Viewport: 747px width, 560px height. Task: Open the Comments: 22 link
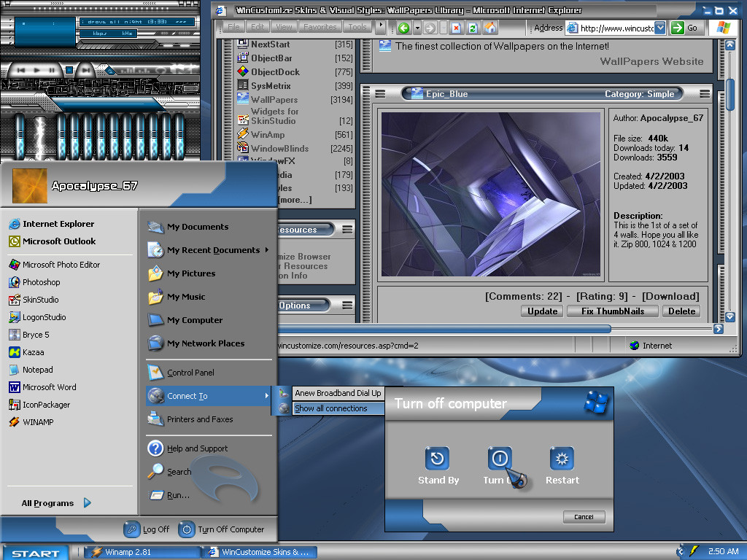(524, 297)
